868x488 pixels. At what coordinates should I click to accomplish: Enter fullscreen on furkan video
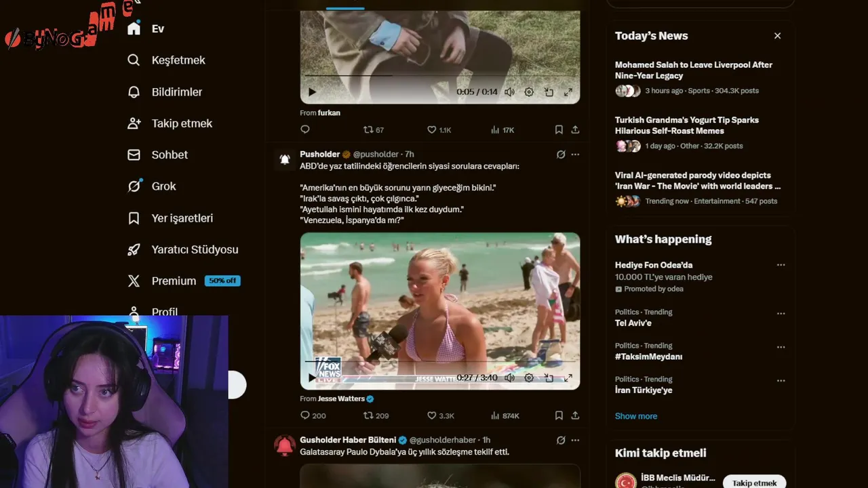tap(568, 92)
